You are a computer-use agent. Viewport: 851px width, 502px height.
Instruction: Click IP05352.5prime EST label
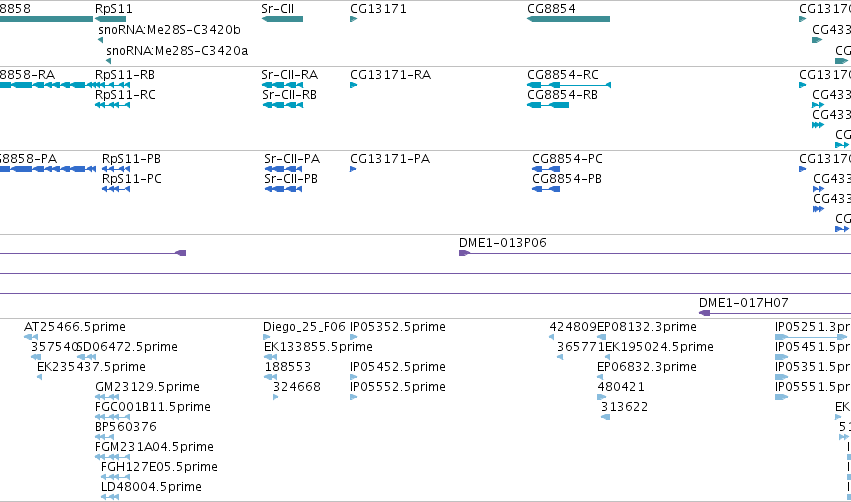coord(398,327)
